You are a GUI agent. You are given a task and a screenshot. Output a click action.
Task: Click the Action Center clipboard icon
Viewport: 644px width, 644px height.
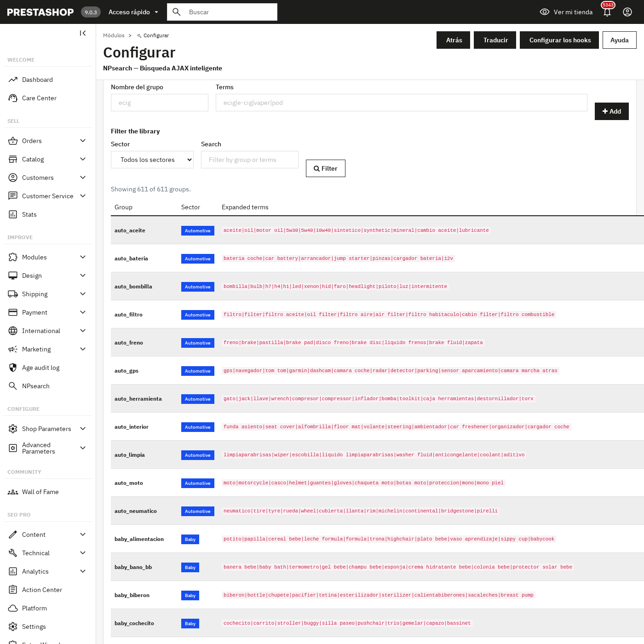[x=13, y=590]
